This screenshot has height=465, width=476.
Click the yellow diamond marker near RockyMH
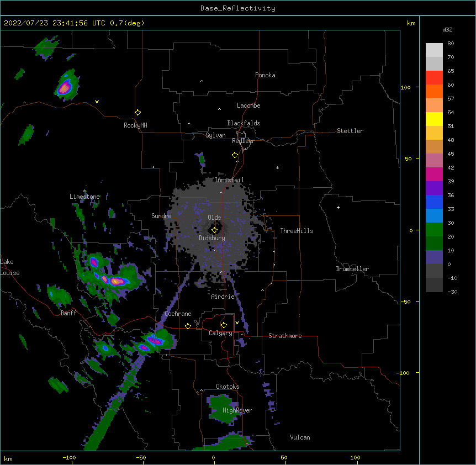[137, 113]
